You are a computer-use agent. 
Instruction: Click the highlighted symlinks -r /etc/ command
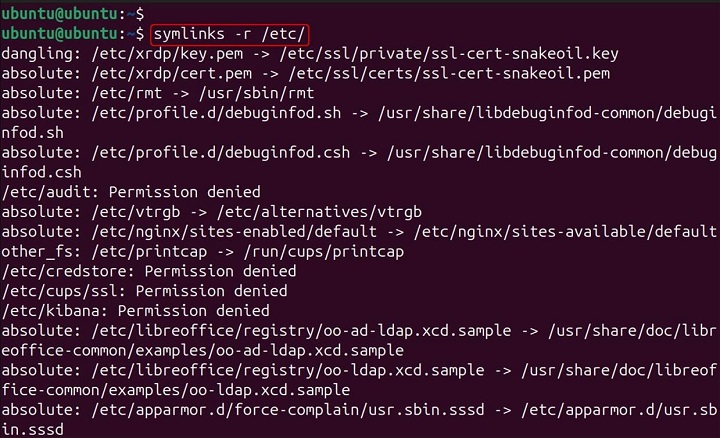tap(227, 35)
